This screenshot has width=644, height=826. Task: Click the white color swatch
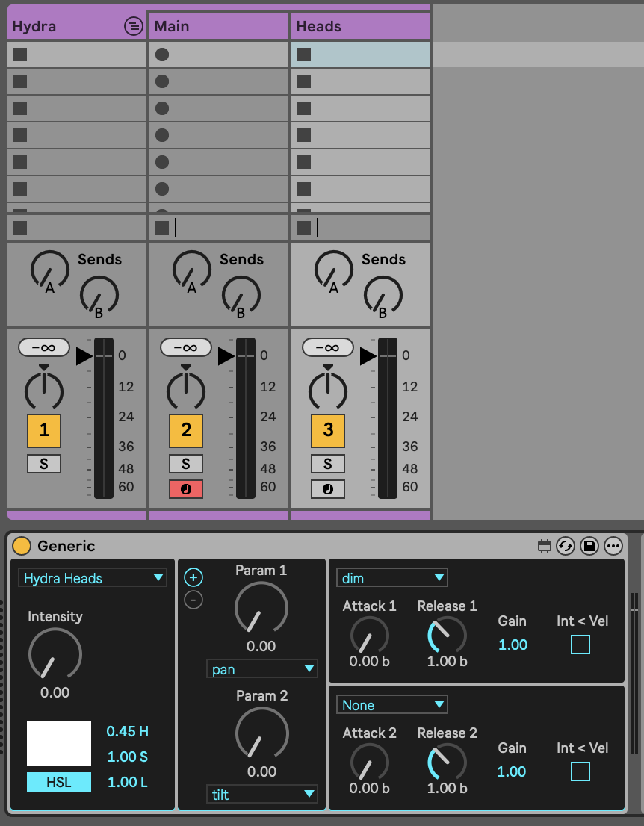(59, 743)
